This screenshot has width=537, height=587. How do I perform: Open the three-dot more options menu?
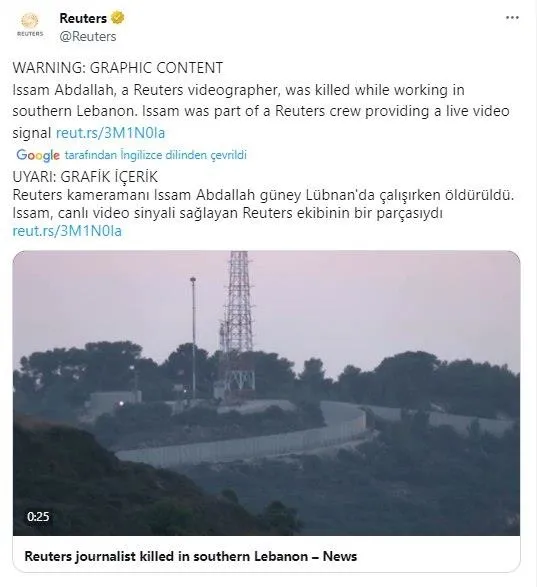512,18
